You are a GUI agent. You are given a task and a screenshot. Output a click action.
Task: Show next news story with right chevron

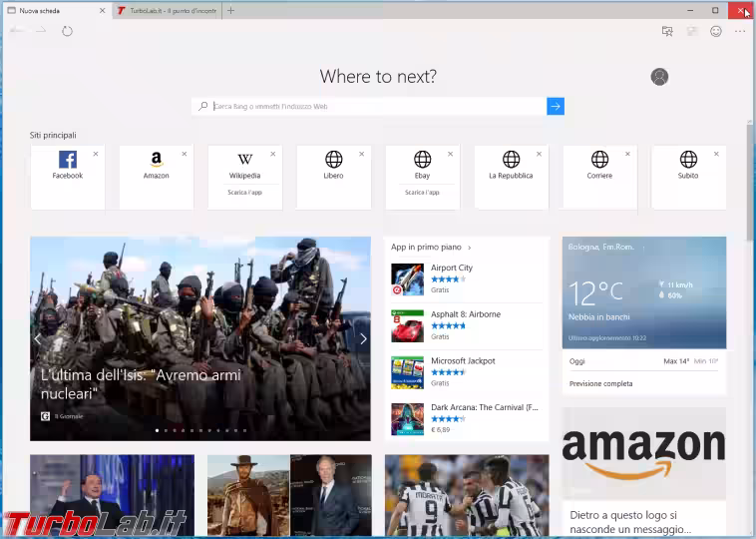coord(363,338)
